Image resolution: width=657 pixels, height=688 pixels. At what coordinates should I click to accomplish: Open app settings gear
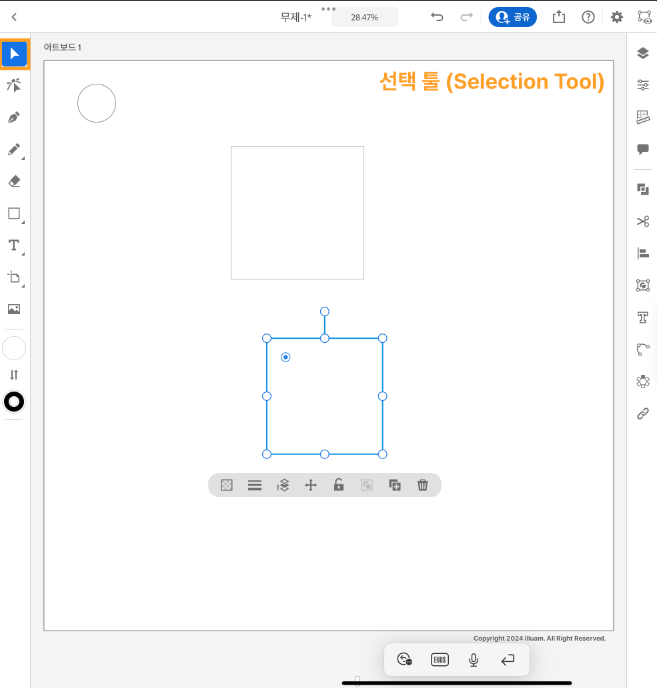[x=617, y=17]
